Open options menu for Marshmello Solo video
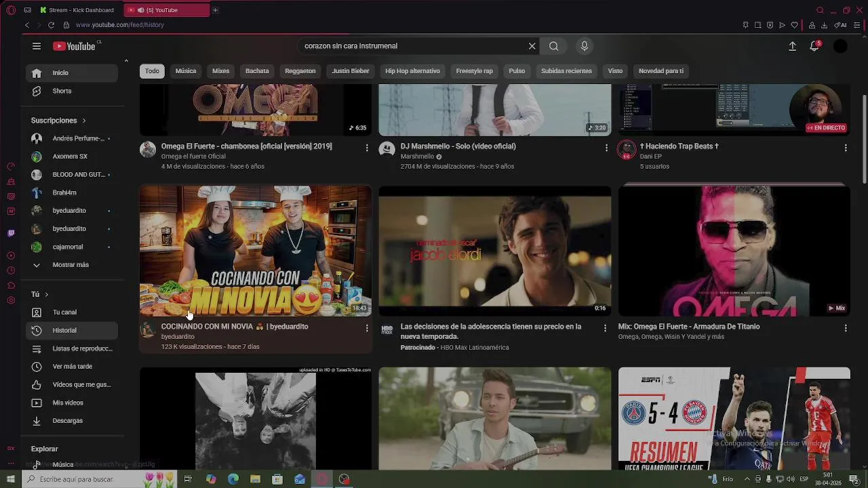868x488 pixels. pyautogui.click(x=606, y=148)
